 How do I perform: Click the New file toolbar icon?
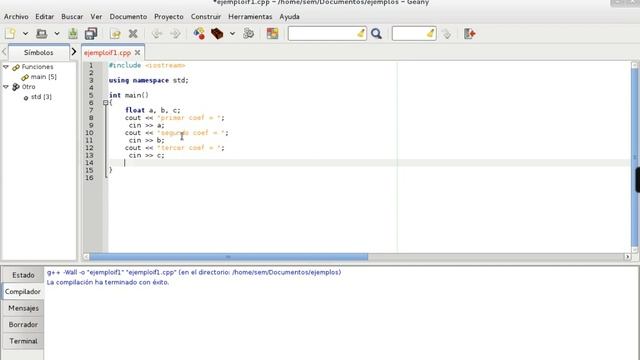pyautogui.click(x=10, y=33)
